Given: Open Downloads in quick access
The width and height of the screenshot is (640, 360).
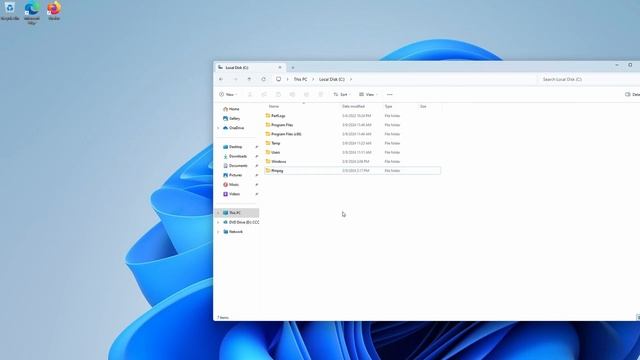Looking at the screenshot, I should point(237,156).
